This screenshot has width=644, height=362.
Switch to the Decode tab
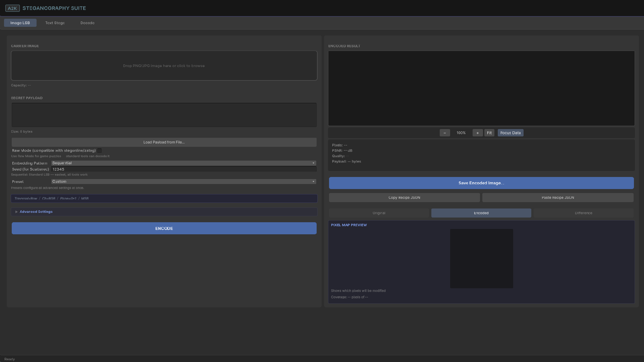click(87, 23)
